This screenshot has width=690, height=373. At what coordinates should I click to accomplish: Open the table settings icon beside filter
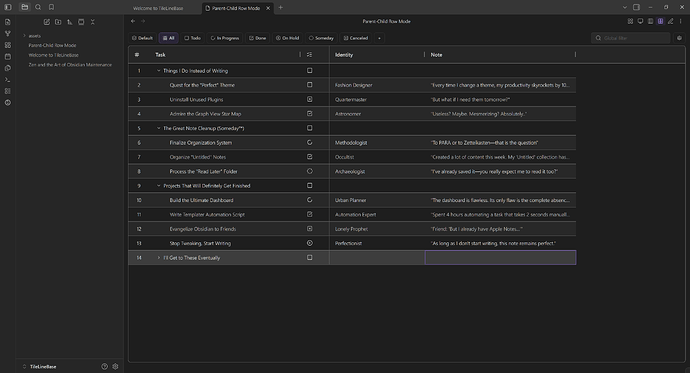point(679,38)
